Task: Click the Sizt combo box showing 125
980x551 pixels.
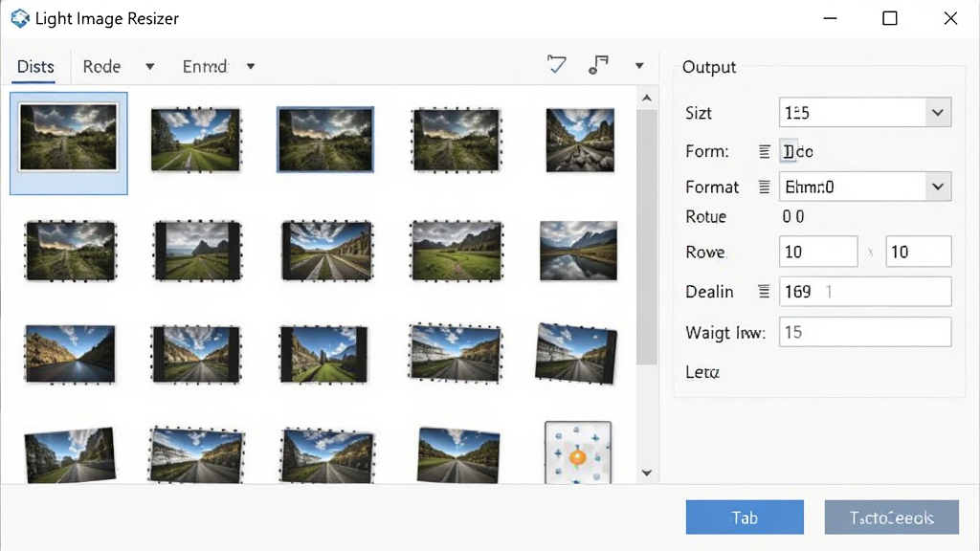Action: tap(865, 113)
